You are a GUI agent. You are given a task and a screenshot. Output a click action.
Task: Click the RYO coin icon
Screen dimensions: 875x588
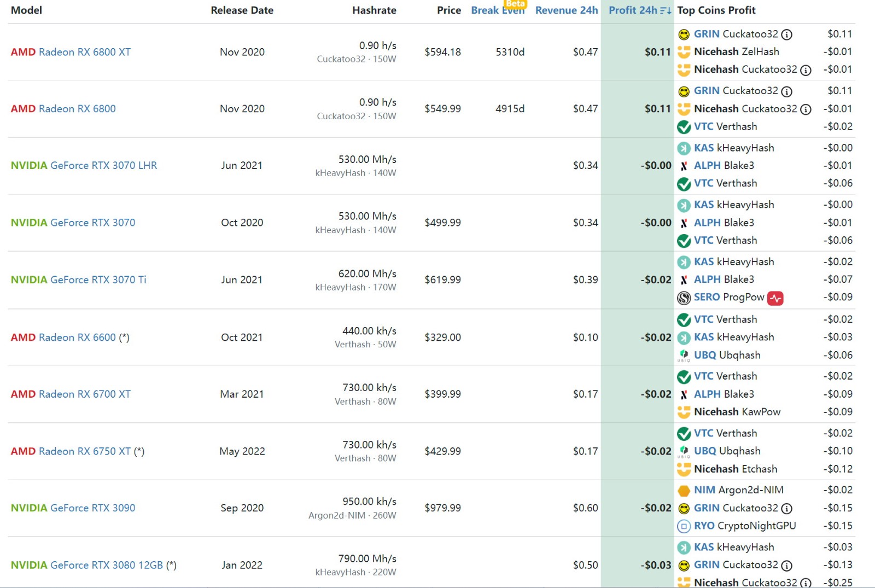point(684,526)
